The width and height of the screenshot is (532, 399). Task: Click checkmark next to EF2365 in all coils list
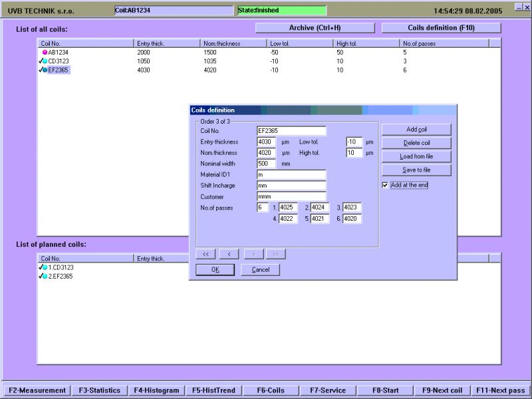[x=41, y=69]
